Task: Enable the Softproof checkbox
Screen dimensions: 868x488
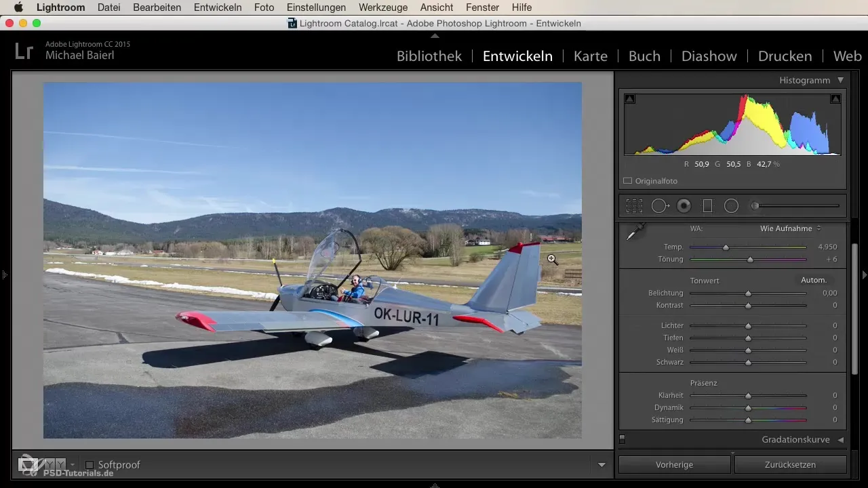Action: point(90,465)
